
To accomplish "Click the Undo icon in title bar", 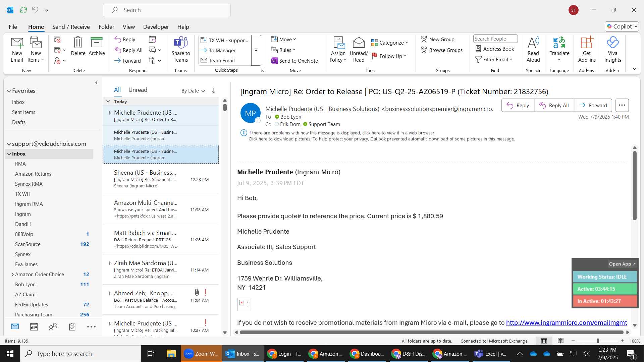I will click(35, 10).
